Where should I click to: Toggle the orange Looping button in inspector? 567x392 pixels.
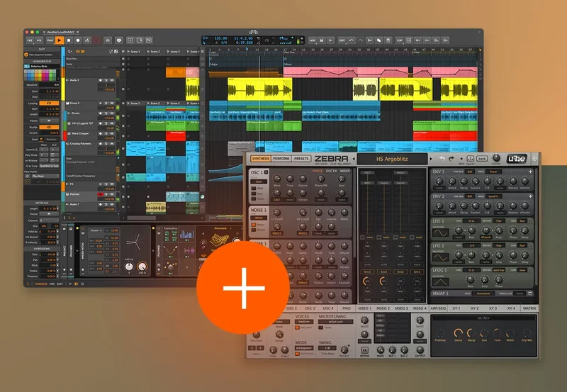point(49,103)
